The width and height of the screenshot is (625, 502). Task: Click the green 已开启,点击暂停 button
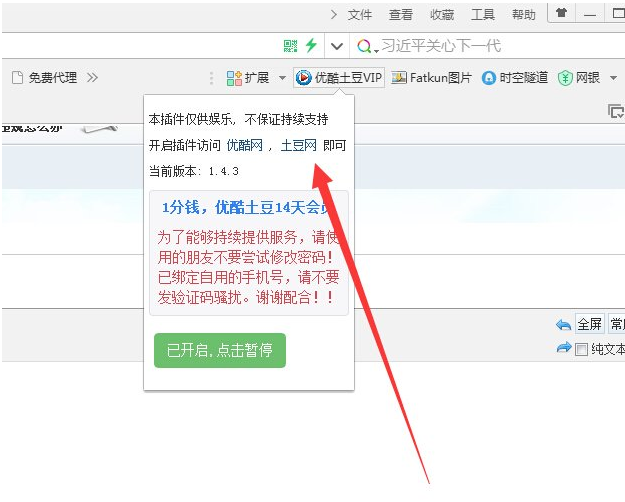[220, 350]
